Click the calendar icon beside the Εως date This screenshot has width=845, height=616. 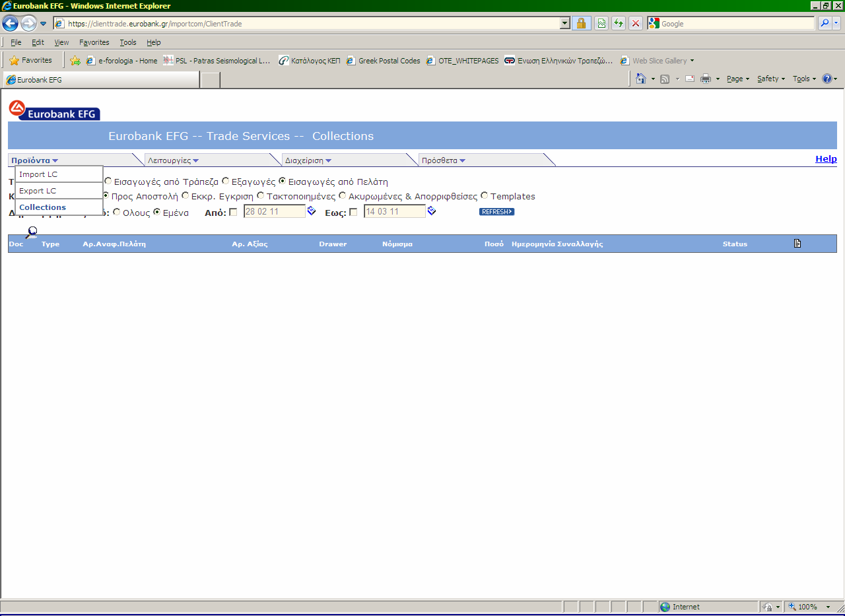tap(432, 211)
